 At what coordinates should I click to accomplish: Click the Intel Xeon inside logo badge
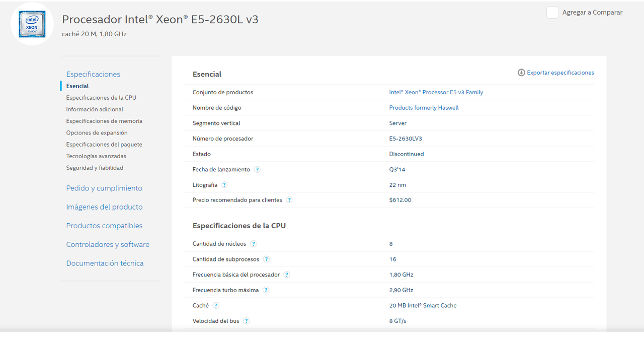click(32, 24)
